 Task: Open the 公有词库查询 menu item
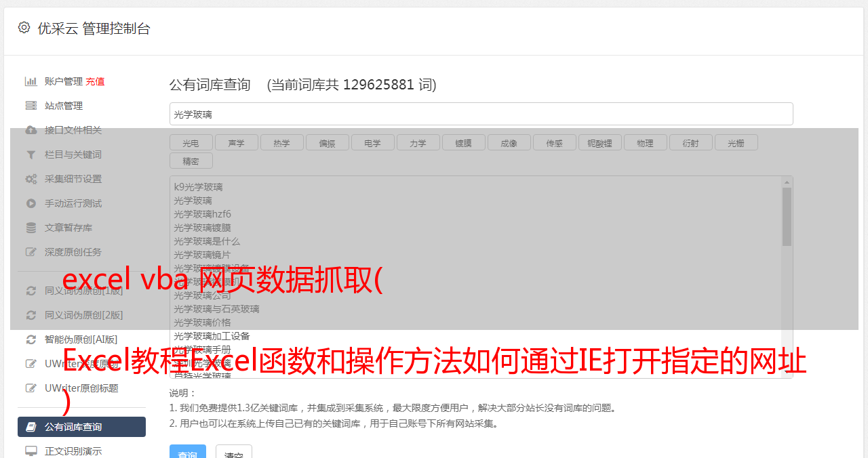coord(81,427)
